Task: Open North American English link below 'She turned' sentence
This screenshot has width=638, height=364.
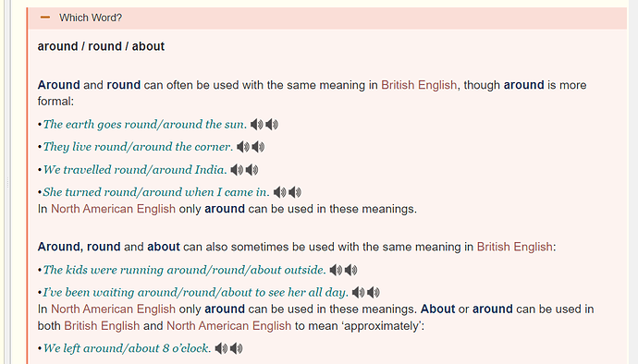Action: point(113,209)
